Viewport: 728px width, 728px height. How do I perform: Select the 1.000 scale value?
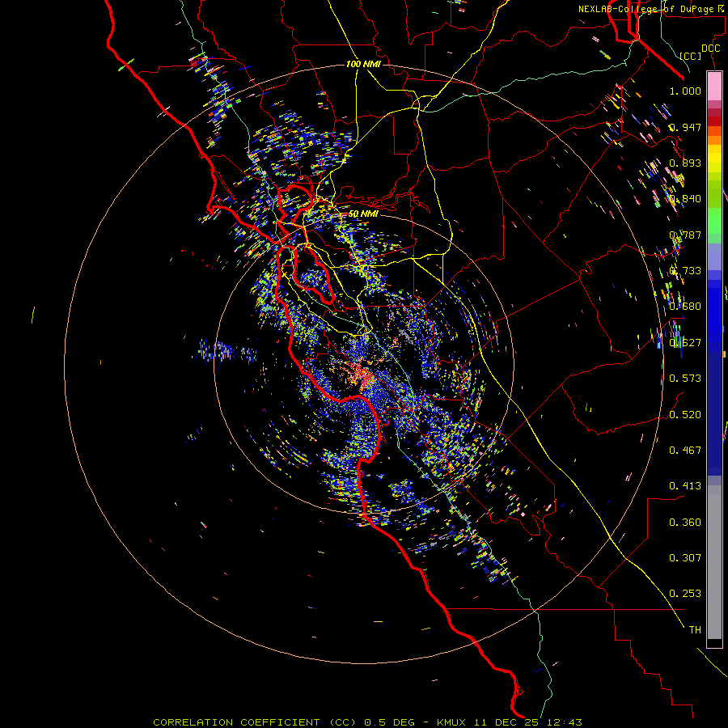(685, 91)
